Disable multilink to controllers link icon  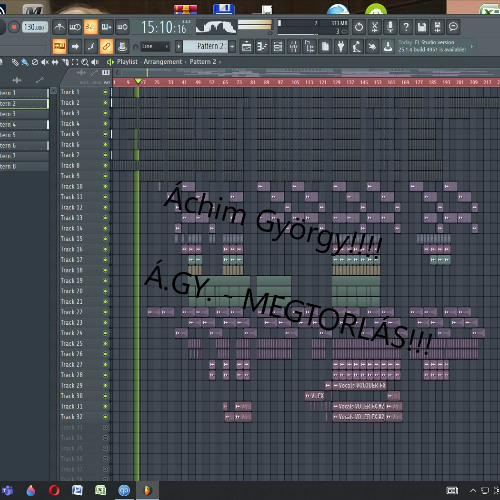[106, 46]
